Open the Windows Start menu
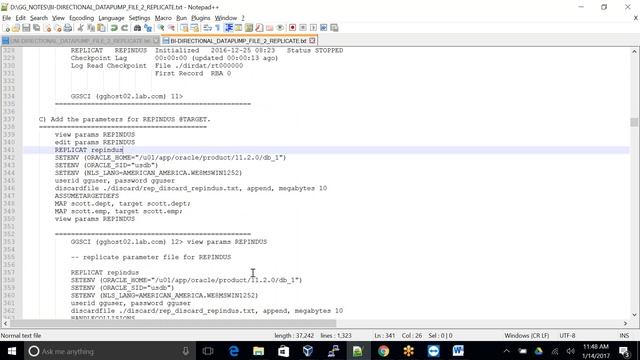640x360 pixels. 12,351
